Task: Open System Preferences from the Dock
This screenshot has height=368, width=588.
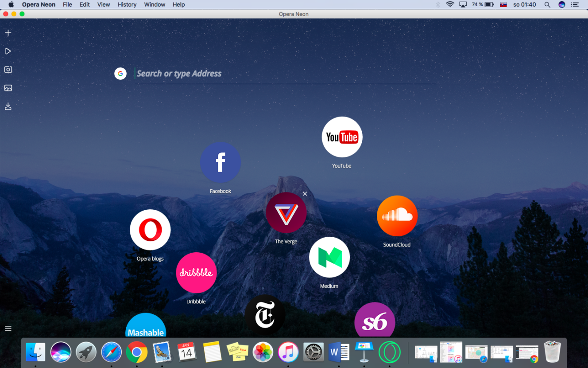Action: tap(313, 352)
